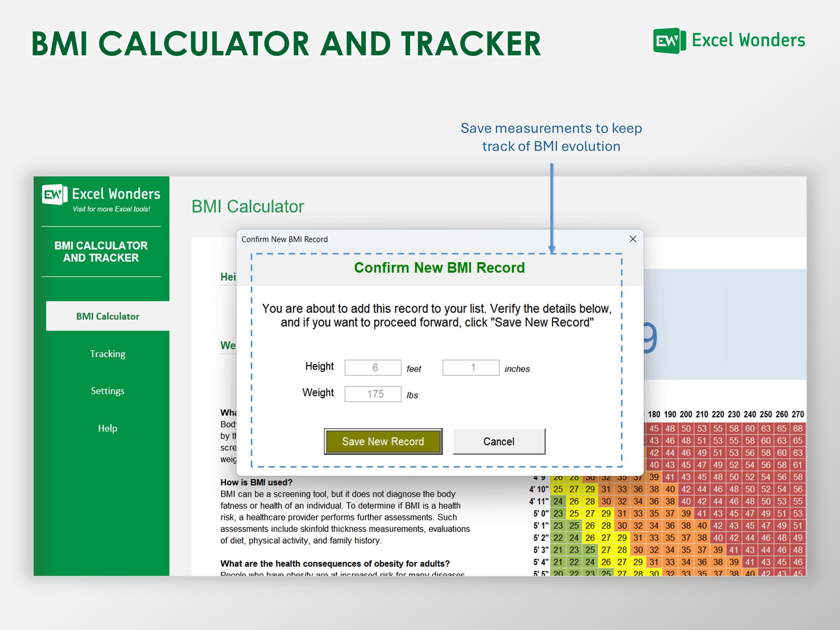The width and height of the screenshot is (840, 630).
Task: Click the green BMI value 23 for 5' 0"
Action: (558, 513)
